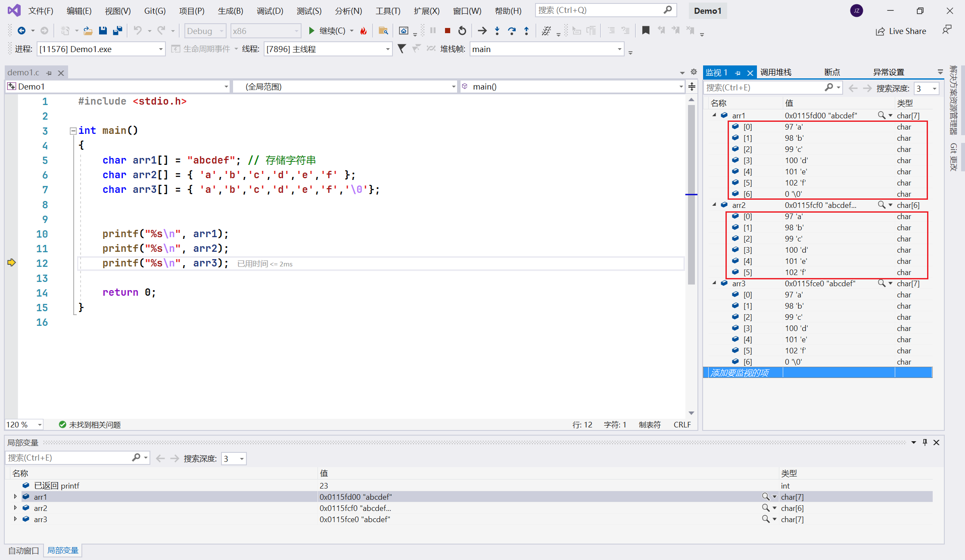Click the Save All icon

117,31
